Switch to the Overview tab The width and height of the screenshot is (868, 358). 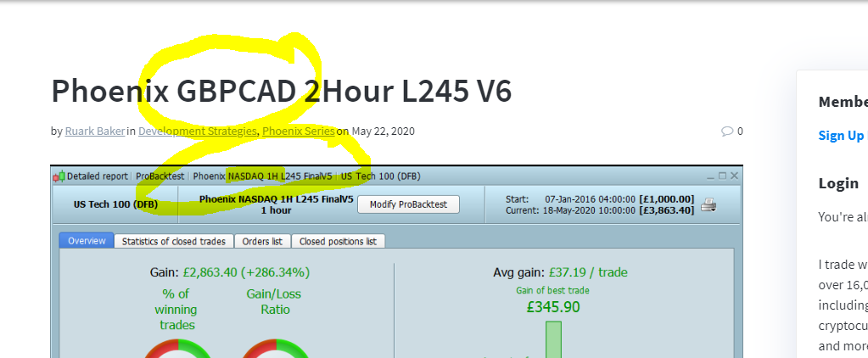pyautogui.click(x=87, y=241)
